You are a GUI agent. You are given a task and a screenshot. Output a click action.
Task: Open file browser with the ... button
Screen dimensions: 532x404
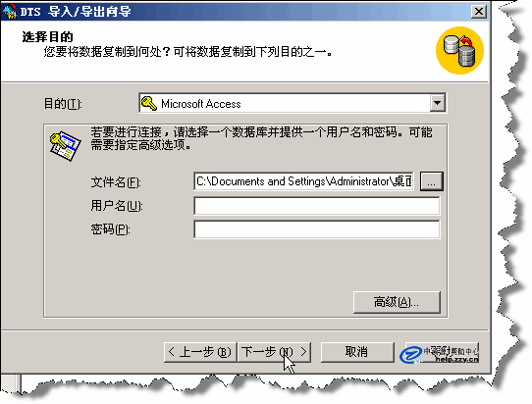coord(432,181)
